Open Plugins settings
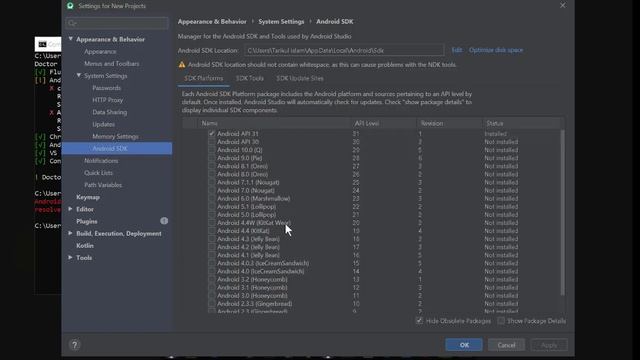This screenshot has width=640, height=360. click(87, 221)
